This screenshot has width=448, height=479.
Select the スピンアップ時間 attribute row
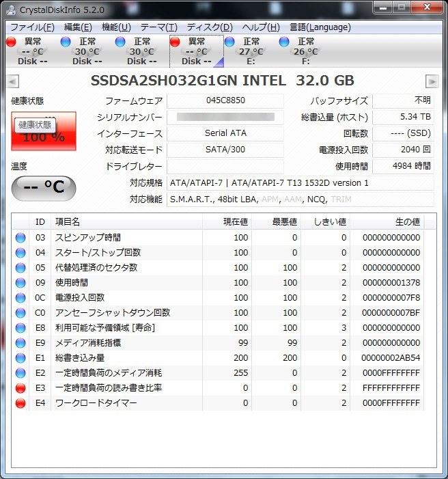[218, 238]
